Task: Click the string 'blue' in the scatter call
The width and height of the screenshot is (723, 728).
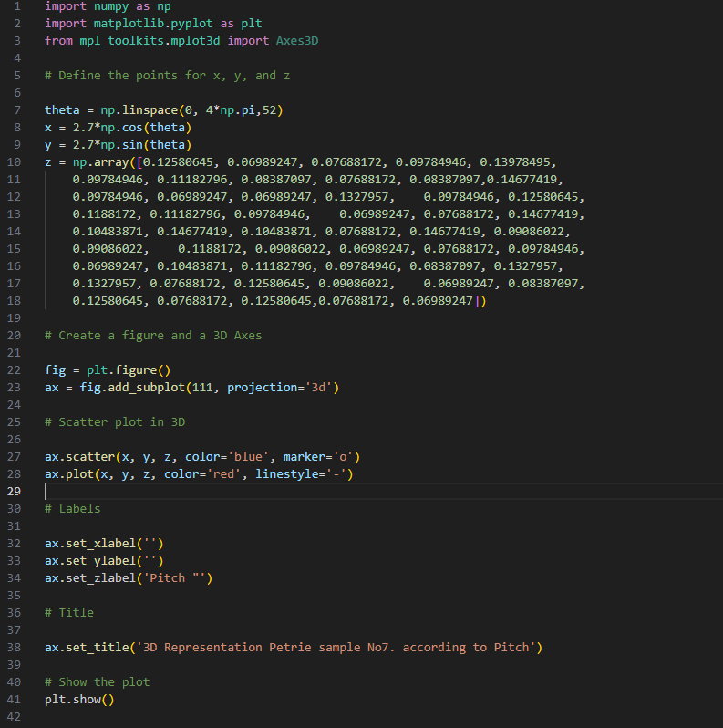Action: [248, 457]
